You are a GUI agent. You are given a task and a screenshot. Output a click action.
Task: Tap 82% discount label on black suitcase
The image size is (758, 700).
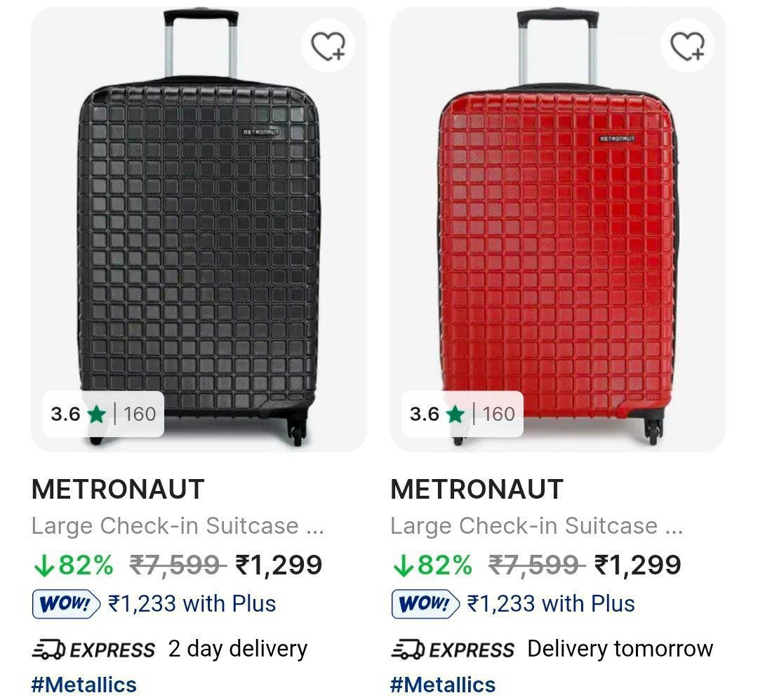click(x=73, y=565)
